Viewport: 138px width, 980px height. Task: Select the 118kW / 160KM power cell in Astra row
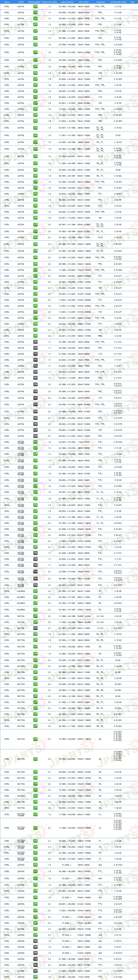[x=84, y=270]
